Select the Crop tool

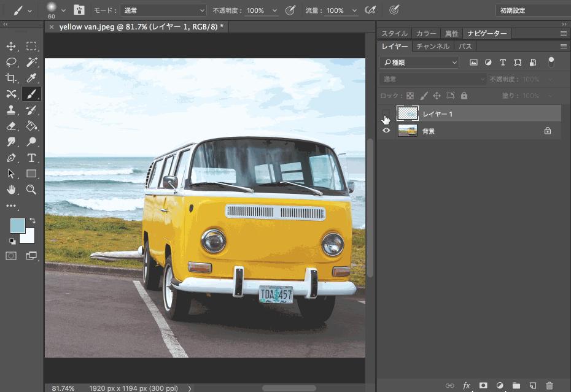[x=11, y=78]
